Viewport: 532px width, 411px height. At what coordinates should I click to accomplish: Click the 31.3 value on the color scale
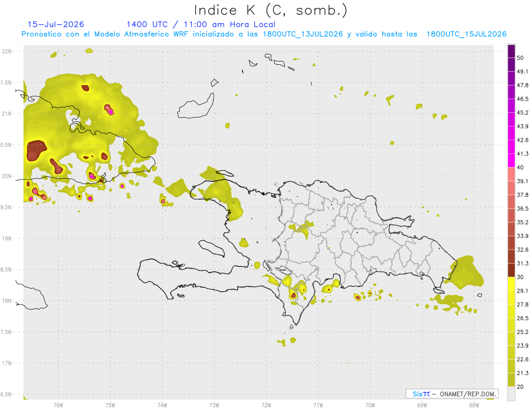click(523, 263)
